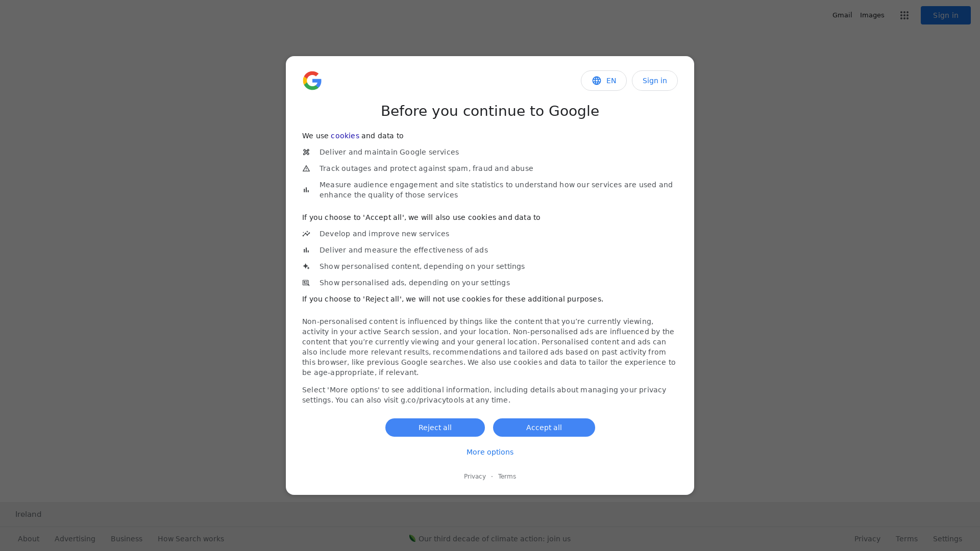Click Accept all
This screenshot has height=551, width=980.
click(544, 428)
